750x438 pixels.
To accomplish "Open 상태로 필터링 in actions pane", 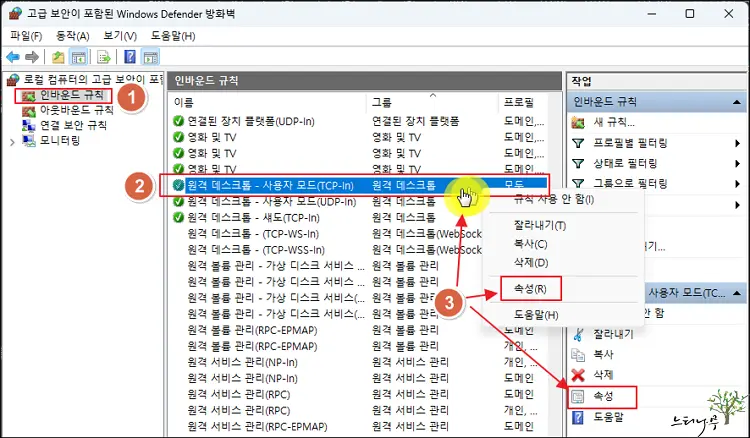I will tap(625, 164).
